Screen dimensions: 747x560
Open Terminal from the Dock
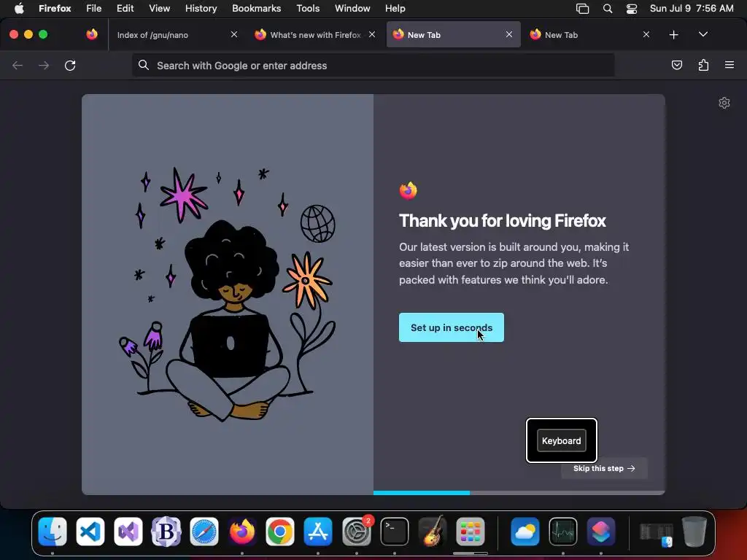point(395,532)
